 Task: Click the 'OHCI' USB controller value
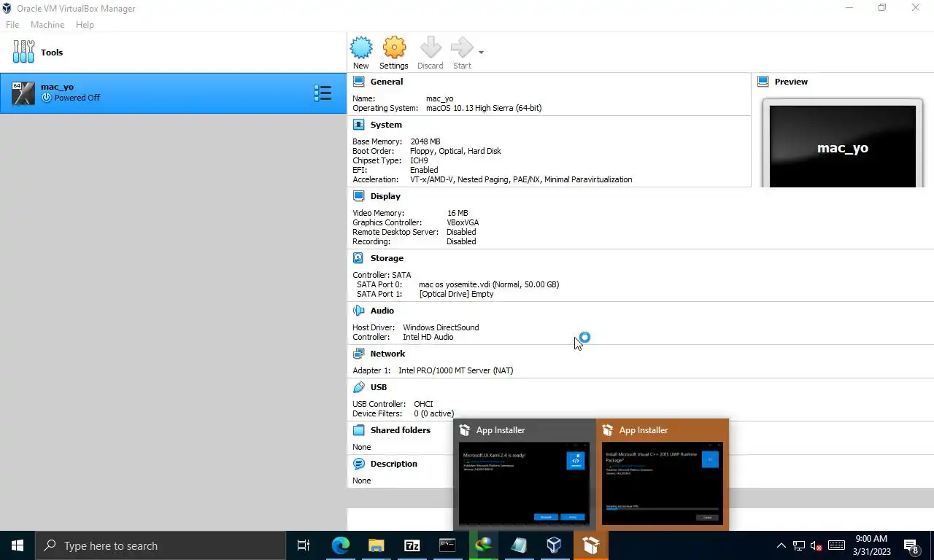(x=423, y=404)
